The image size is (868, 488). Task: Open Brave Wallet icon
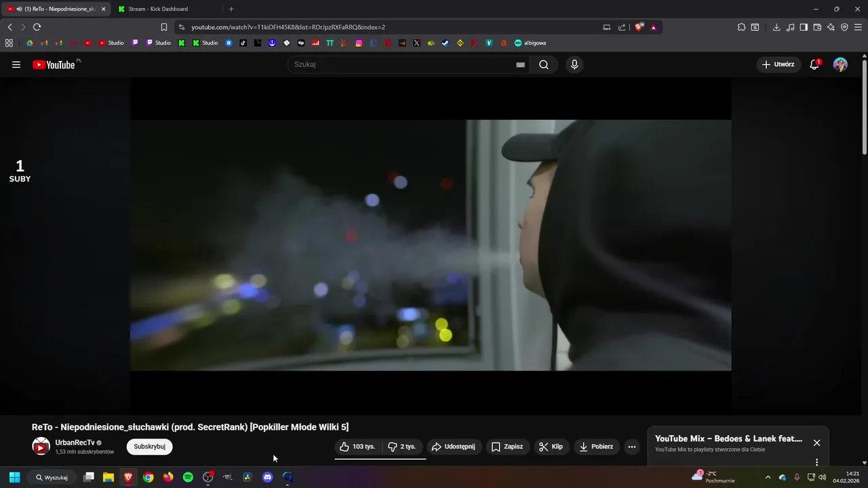coord(817,27)
